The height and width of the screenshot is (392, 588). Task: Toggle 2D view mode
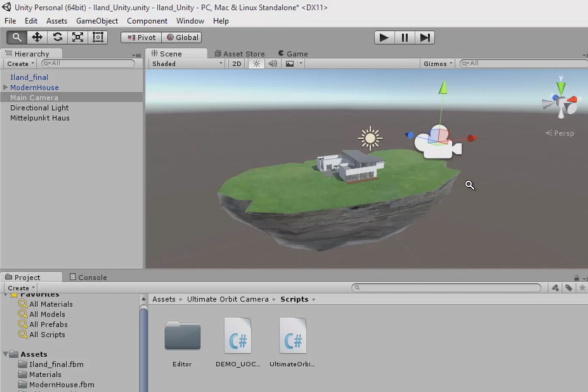pyautogui.click(x=236, y=63)
